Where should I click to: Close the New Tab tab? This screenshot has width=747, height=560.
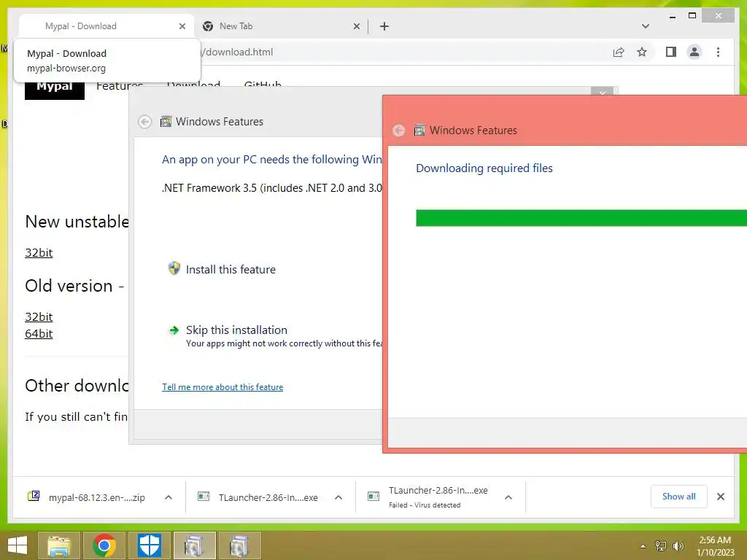tap(356, 26)
